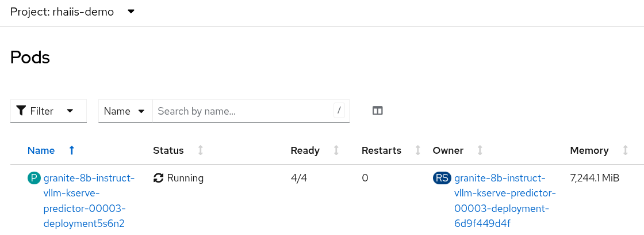Sort by Restarts using its sort icon
The image size is (644, 235).
coord(418,150)
